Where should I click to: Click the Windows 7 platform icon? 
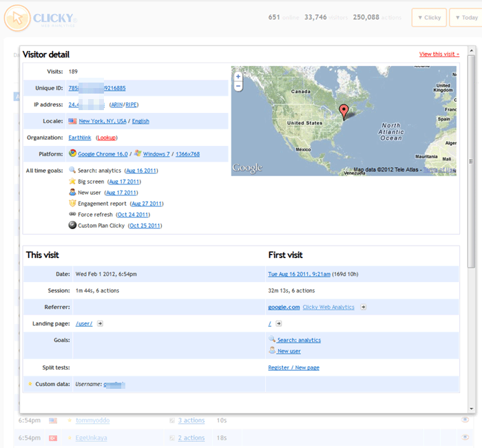click(138, 153)
